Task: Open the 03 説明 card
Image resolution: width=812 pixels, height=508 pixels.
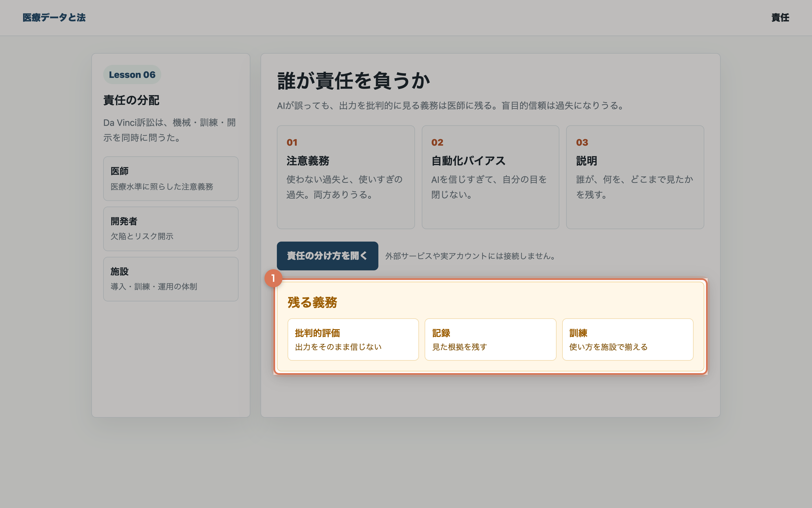Action: pos(635,178)
